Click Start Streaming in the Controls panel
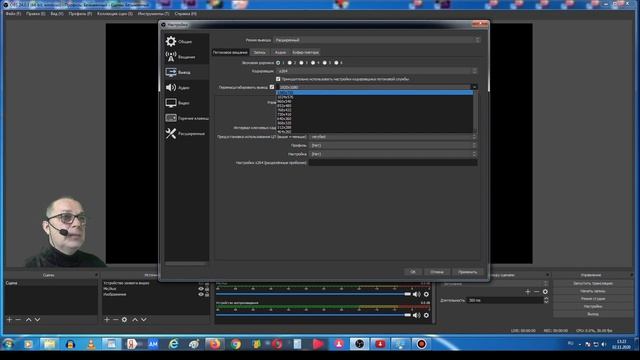 click(x=593, y=283)
